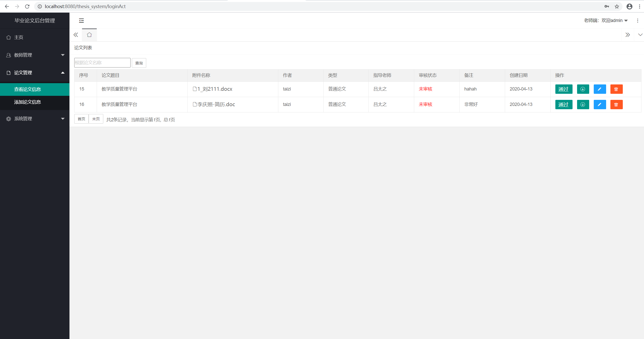Delete row 15 with trash icon
The height and width of the screenshot is (339, 644).
616,89
